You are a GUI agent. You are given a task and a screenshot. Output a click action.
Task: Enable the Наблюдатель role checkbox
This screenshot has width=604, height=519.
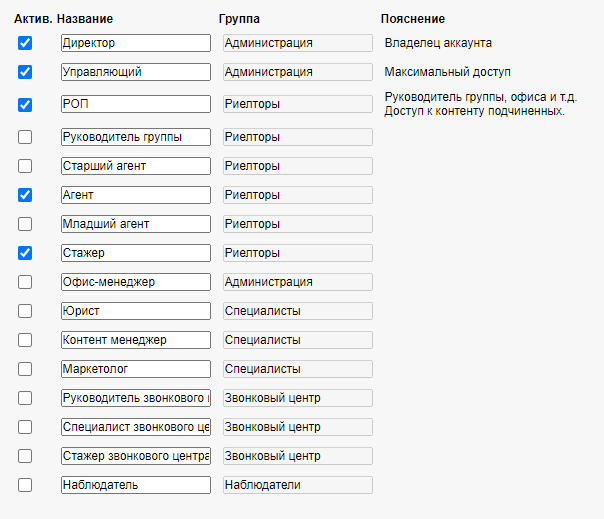click(25, 485)
